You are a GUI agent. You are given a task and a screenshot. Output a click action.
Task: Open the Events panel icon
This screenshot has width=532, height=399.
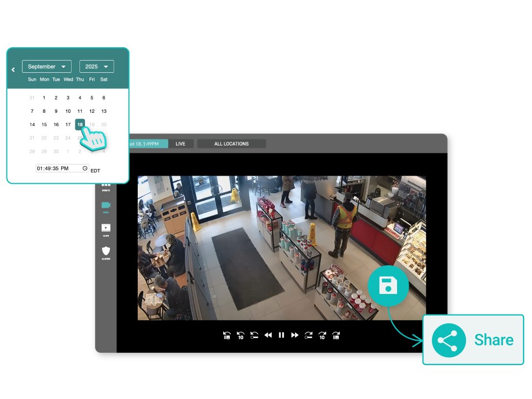pyautogui.click(x=106, y=186)
